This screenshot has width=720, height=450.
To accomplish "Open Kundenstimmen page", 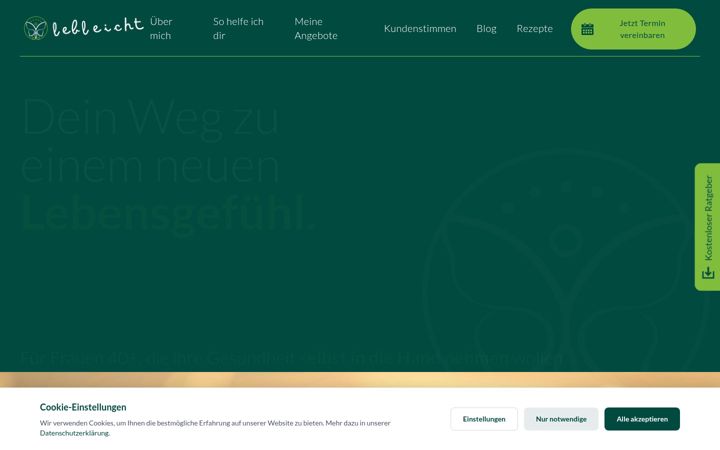I will (x=420, y=28).
